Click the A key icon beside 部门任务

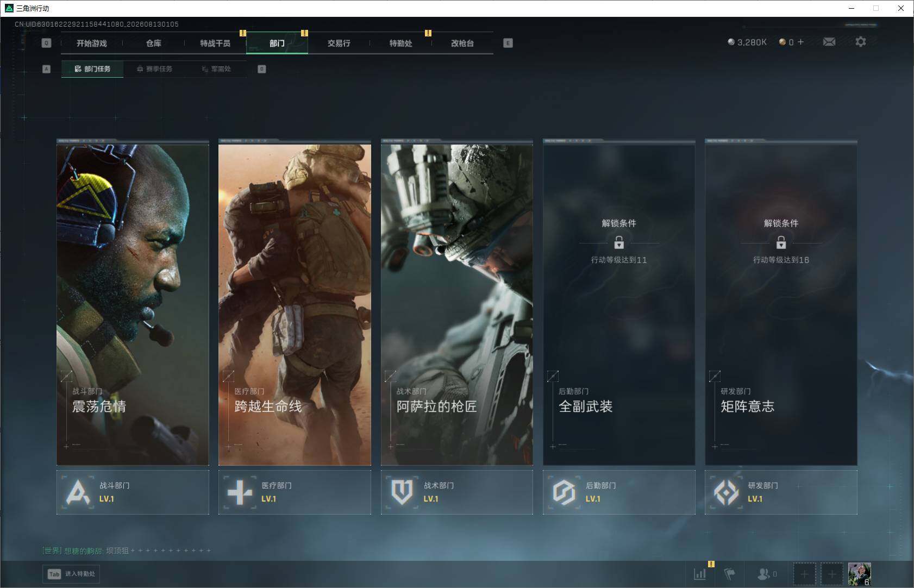pos(46,69)
